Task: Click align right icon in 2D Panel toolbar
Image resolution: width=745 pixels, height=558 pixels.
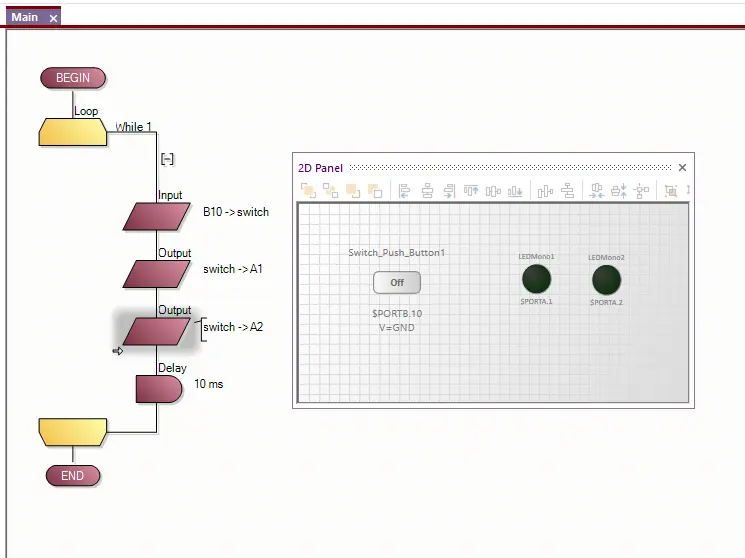Action: point(449,191)
